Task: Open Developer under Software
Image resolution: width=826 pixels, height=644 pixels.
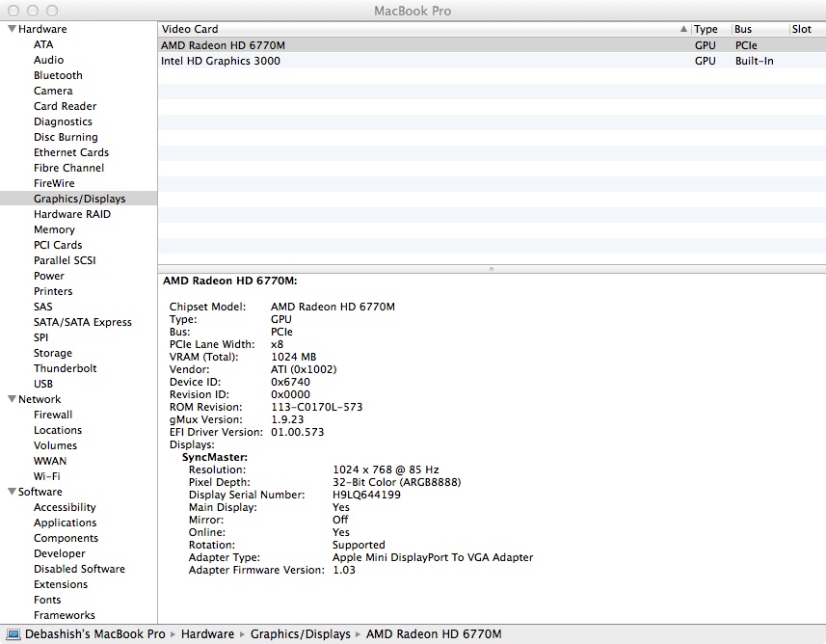Action: pyautogui.click(x=60, y=553)
